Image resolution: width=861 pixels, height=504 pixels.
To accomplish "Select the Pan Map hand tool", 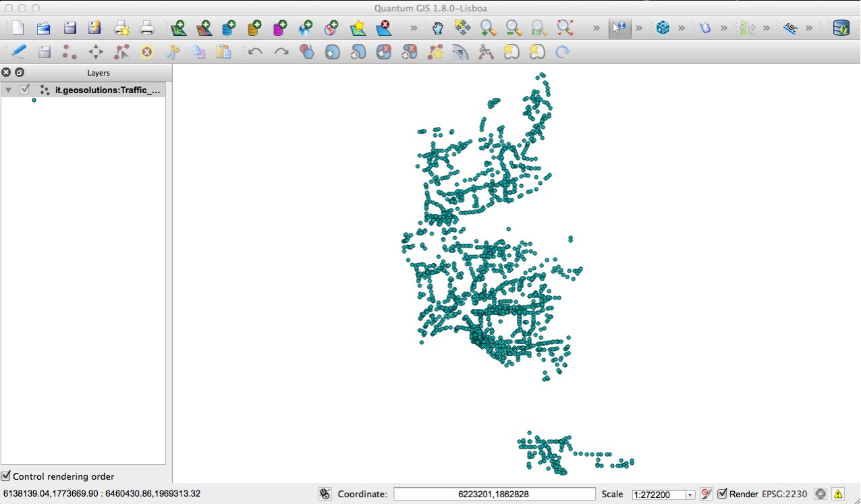I will point(437,28).
